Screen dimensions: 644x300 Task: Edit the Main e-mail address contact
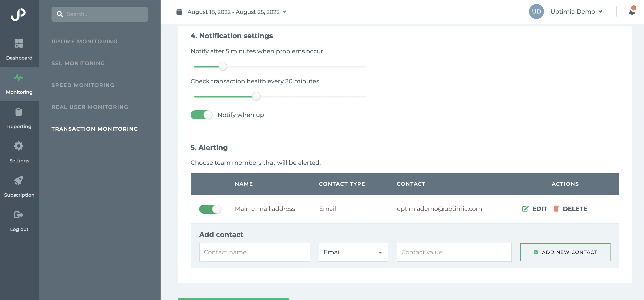[x=535, y=209]
